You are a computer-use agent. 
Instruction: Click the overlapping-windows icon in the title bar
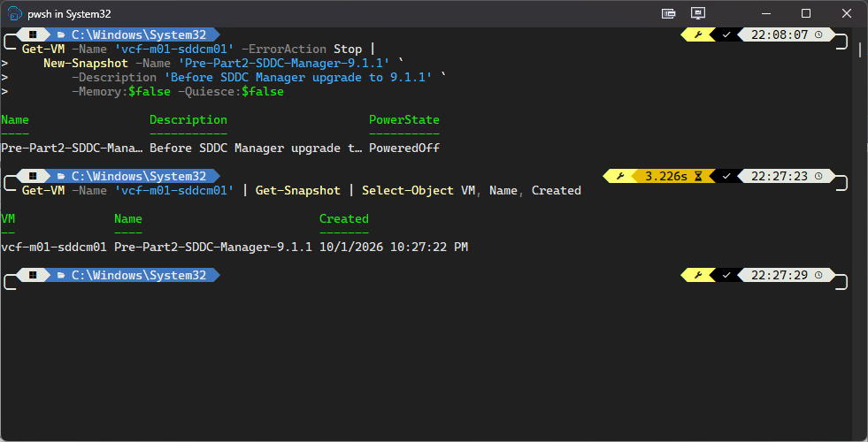[669, 14]
